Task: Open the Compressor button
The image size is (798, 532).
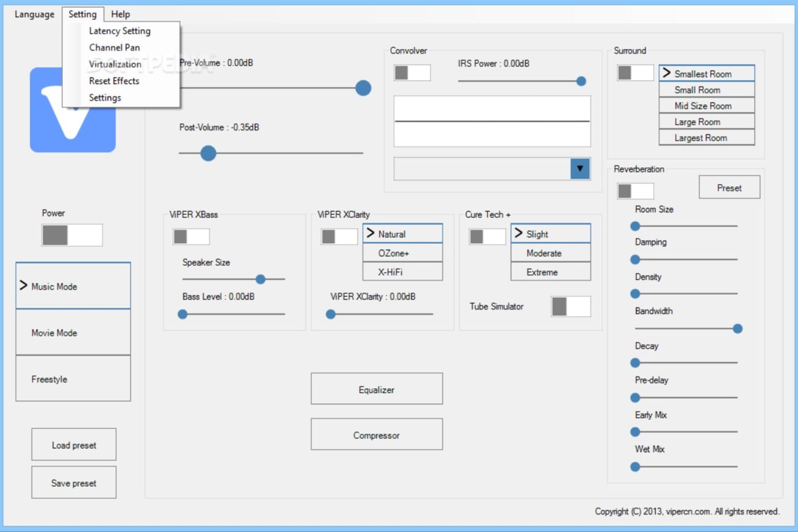Action: 377,435
